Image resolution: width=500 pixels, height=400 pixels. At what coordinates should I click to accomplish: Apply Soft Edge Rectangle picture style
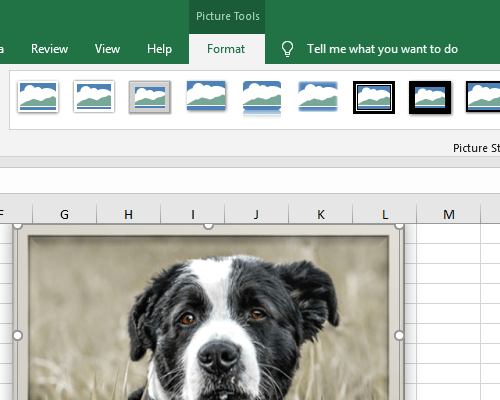pos(318,96)
